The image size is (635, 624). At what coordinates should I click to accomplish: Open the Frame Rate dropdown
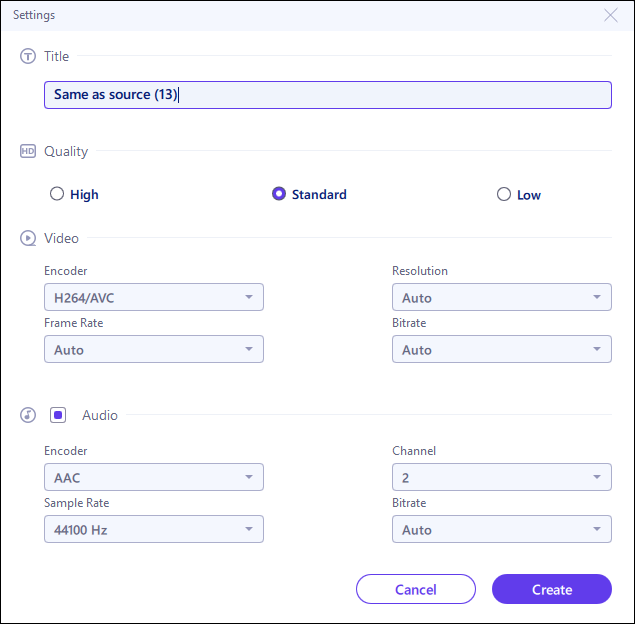(x=154, y=349)
